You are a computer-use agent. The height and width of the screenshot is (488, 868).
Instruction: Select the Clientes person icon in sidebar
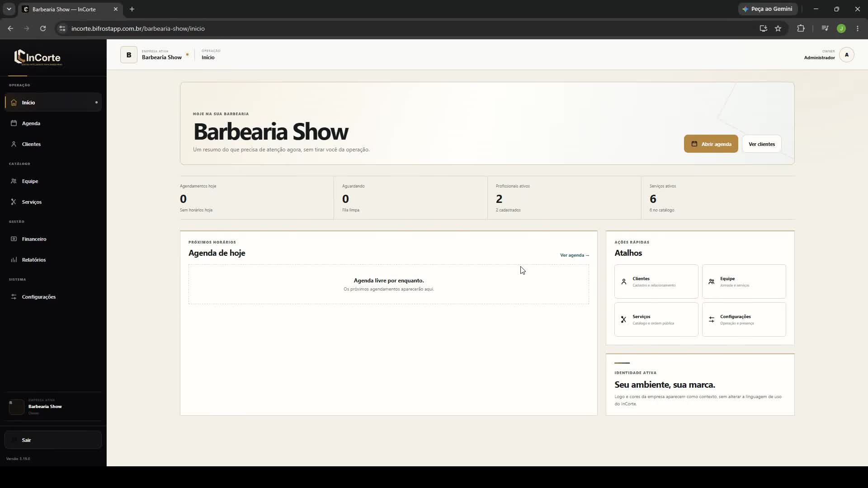(x=14, y=144)
